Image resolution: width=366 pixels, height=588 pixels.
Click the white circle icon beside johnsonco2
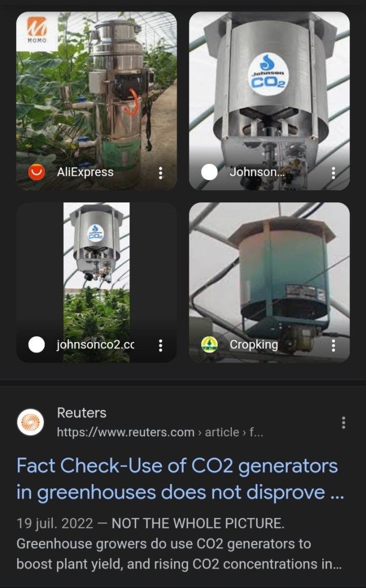point(37,345)
